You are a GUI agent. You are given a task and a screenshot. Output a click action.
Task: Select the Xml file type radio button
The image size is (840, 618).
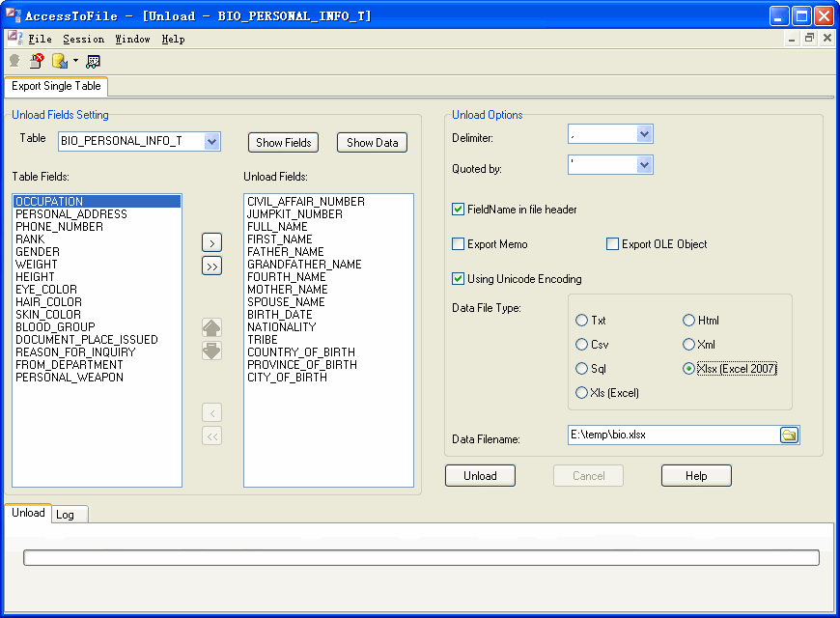click(x=688, y=344)
